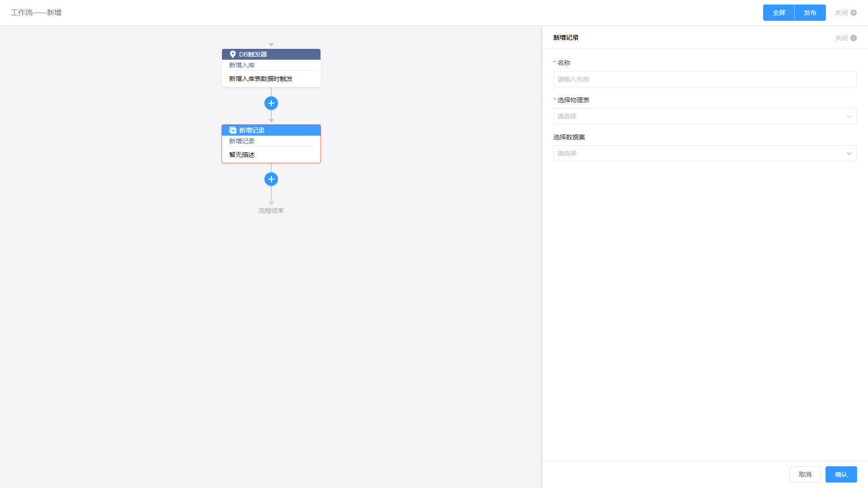Screen dimensions: 868x488
Task: Click the 新增入库表数据时触发 description text
Action: point(261,79)
